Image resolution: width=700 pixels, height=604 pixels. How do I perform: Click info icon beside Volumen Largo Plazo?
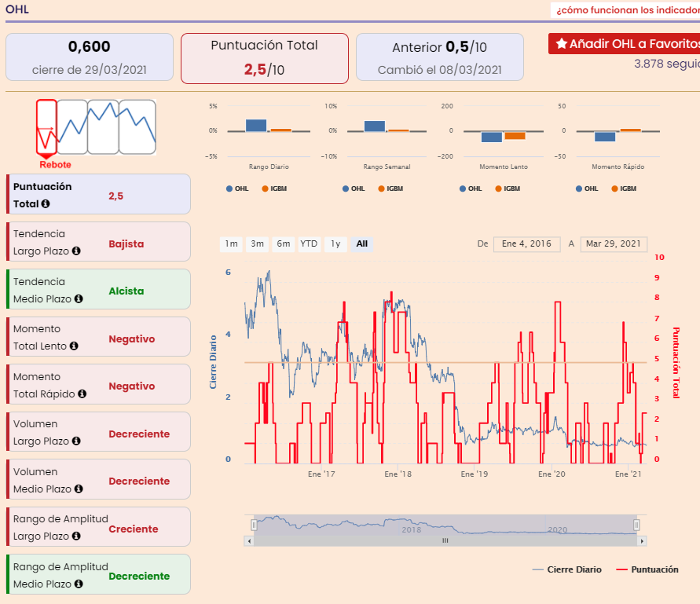(76, 441)
